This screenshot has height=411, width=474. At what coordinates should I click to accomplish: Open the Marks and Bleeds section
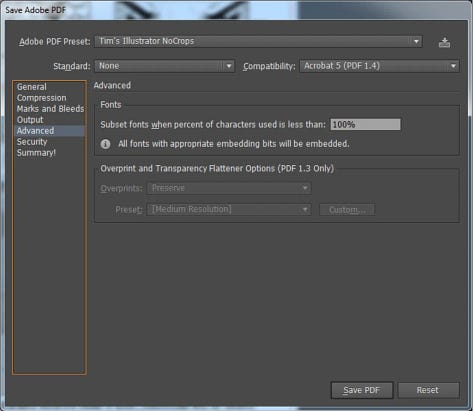click(x=50, y=109)
